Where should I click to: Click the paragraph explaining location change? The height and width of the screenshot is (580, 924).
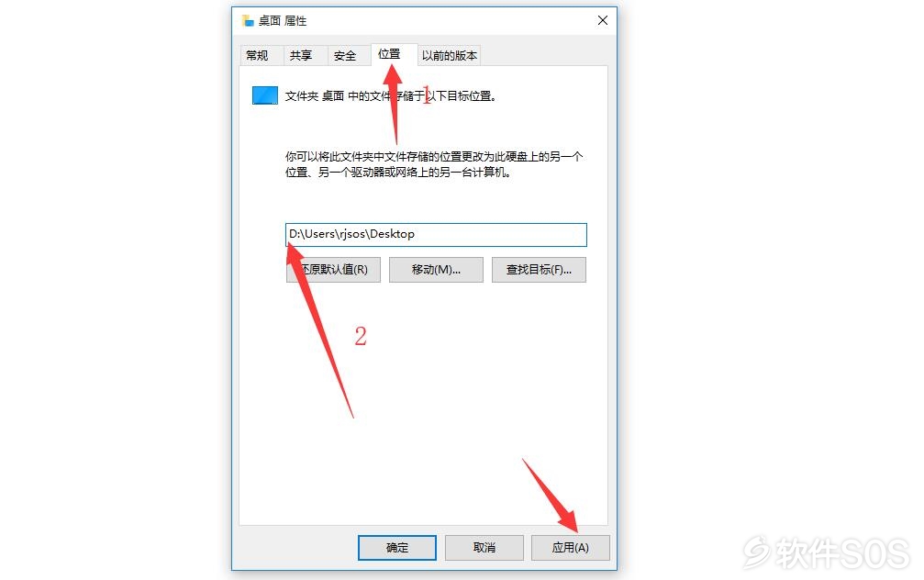click(x=434, y=164)
